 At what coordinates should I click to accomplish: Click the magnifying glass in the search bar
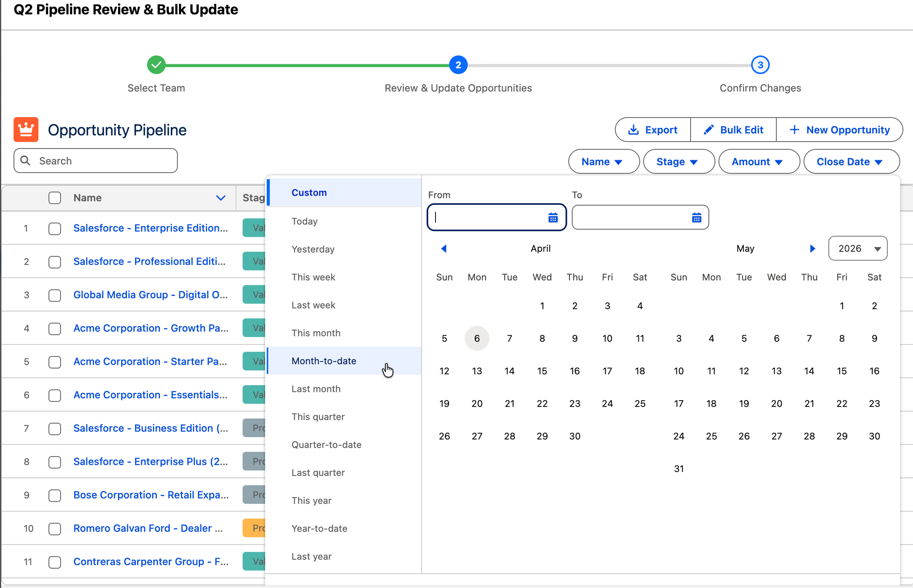point(25,160)
